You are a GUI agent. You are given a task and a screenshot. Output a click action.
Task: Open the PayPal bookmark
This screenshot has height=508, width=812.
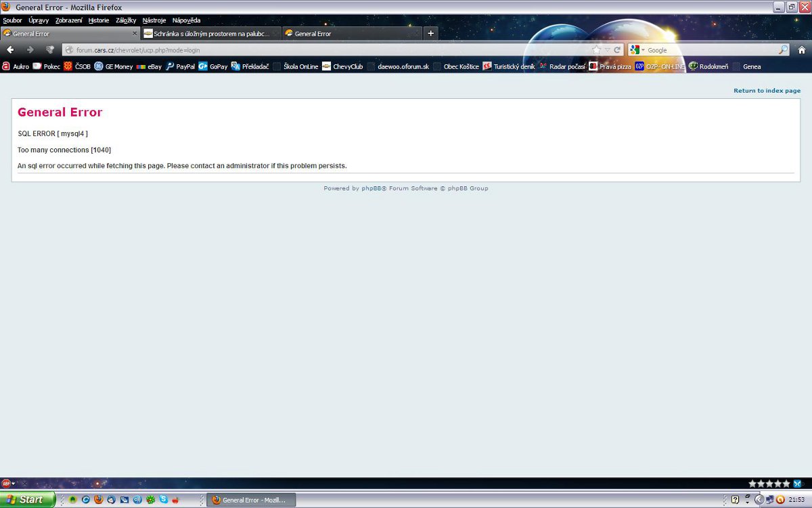pos(180,66)
